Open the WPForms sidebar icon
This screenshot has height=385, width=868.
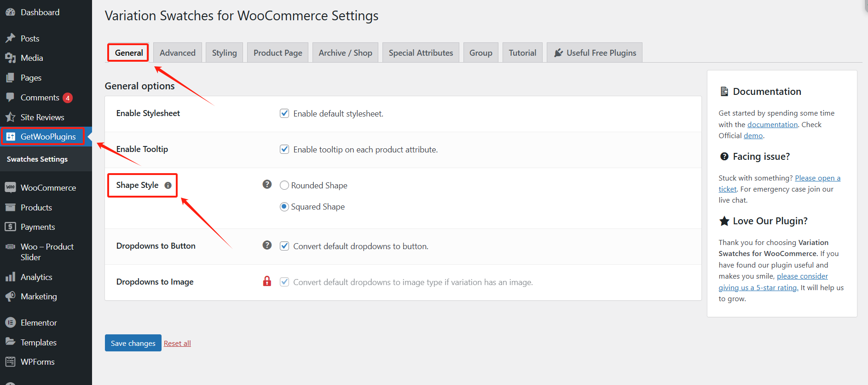tap(10, 362)
